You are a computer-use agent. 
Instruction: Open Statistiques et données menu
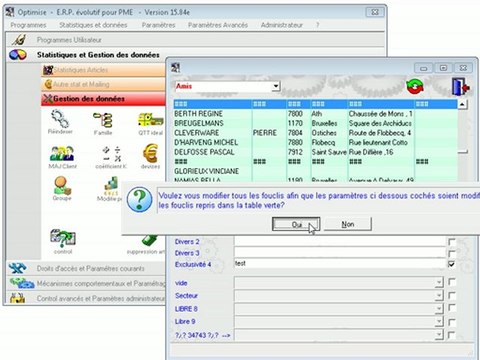[x=93, y=25]
